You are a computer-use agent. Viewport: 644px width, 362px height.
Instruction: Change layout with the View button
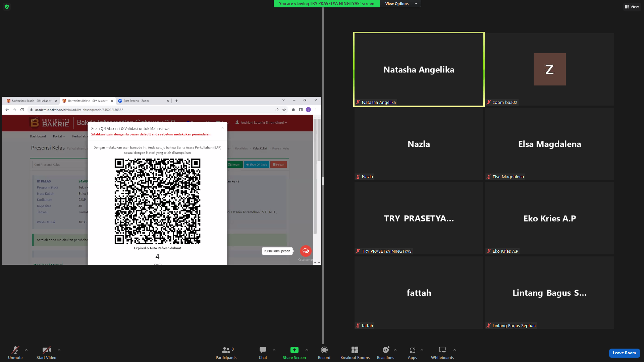pos(632,7)
